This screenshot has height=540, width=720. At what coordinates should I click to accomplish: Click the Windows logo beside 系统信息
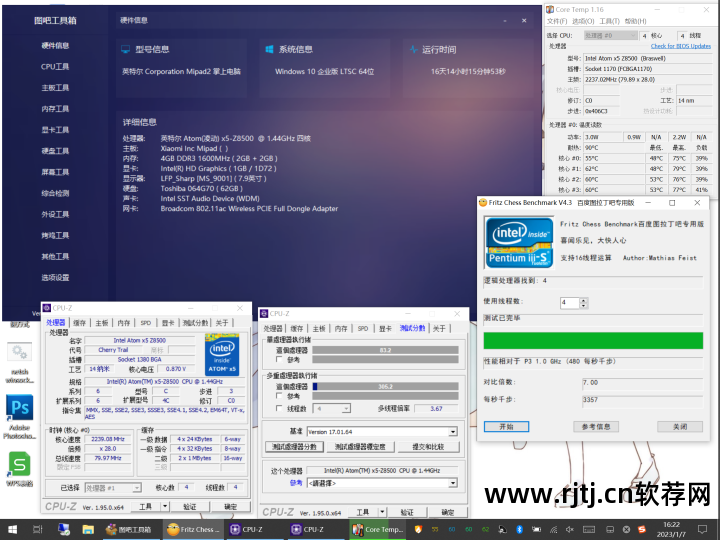270,49
